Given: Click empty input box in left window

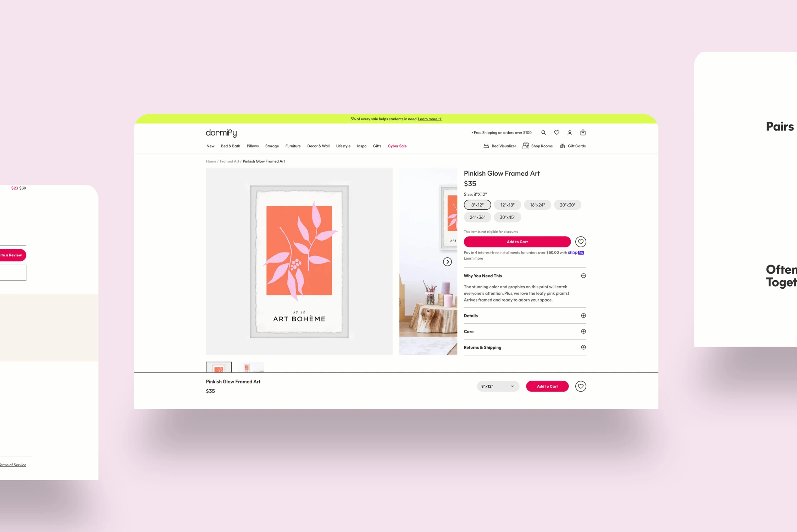Looking at the screenshot, I should [x=13, y=273].
